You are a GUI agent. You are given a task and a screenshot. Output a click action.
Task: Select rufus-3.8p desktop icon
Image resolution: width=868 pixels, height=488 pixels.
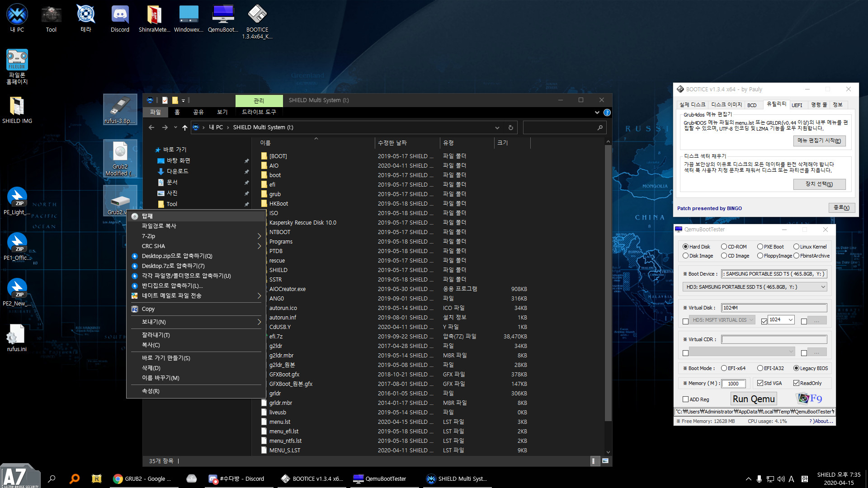coord(120,109)
